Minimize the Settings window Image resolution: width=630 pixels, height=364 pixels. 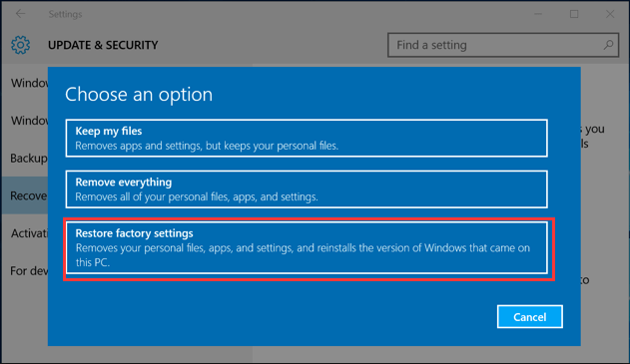[x=538, y=14]
